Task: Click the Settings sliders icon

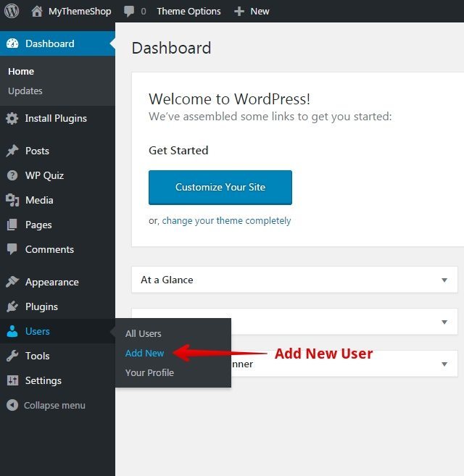Action: tap(12, 380)
